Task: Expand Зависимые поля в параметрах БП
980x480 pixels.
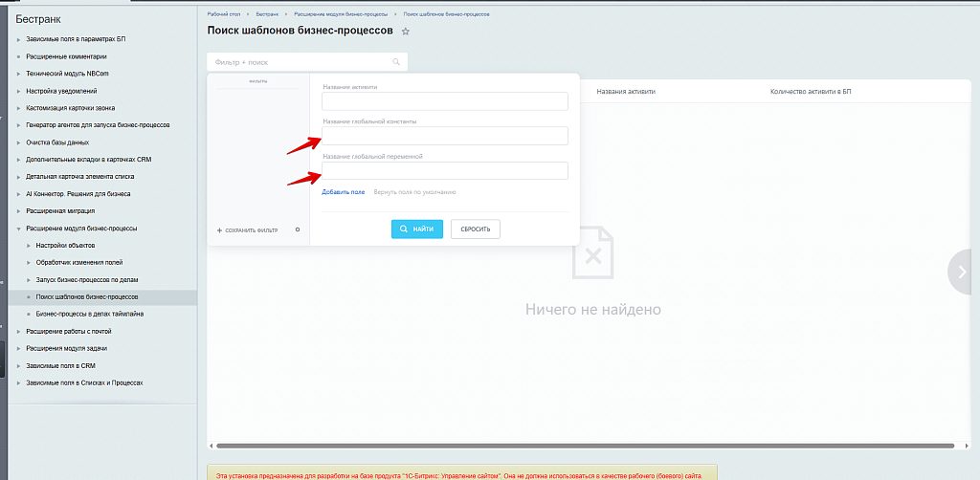Action: (17, 39)
